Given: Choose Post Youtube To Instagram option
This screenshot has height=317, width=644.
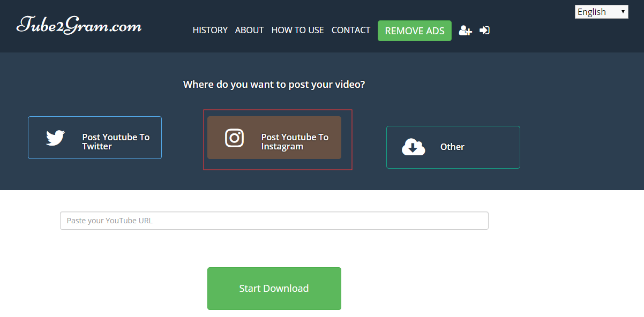Looking at the screenshot, I should tap(274, 138).
